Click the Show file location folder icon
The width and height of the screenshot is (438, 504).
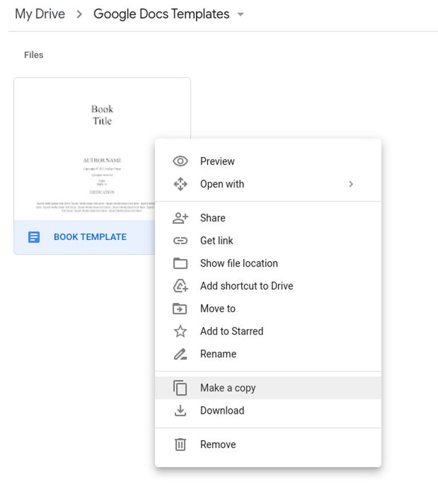pyautogui.click(x=180, y=264)
